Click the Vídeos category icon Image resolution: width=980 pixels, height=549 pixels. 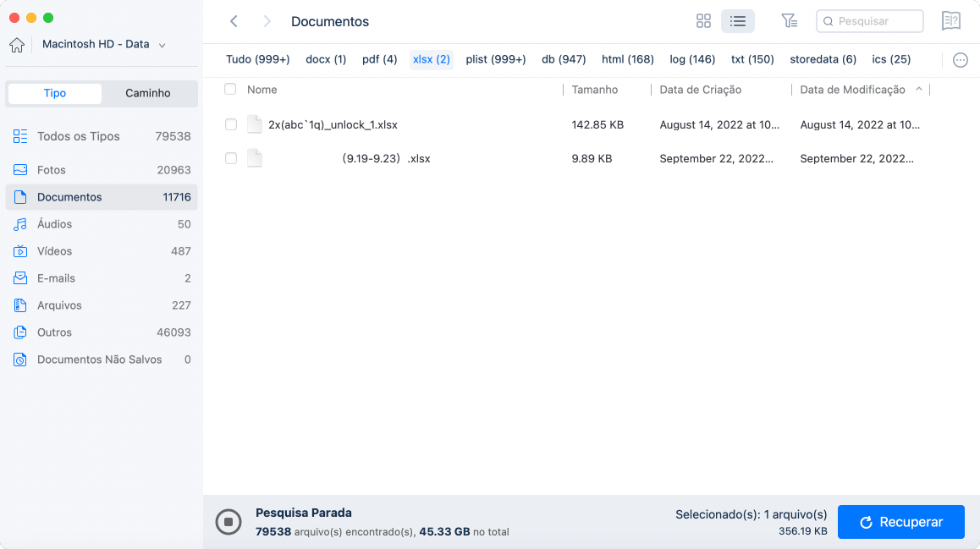(x=20, y=251)
